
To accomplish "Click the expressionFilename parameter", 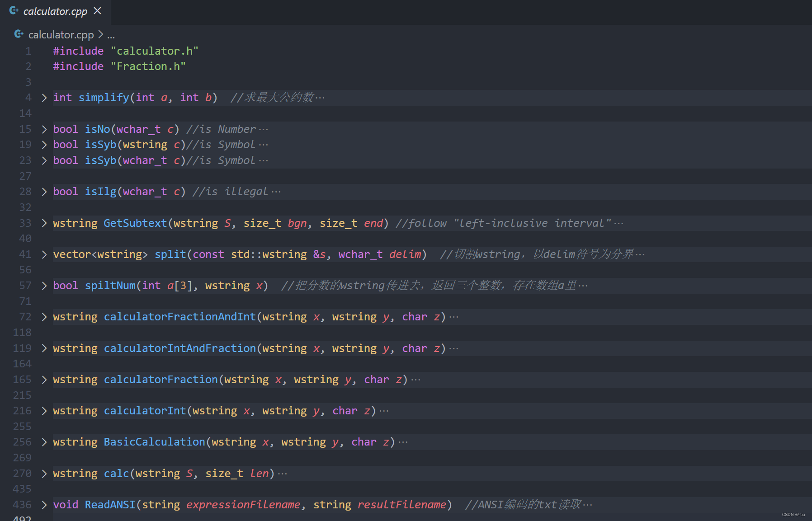I will click(x=243, y=505).
